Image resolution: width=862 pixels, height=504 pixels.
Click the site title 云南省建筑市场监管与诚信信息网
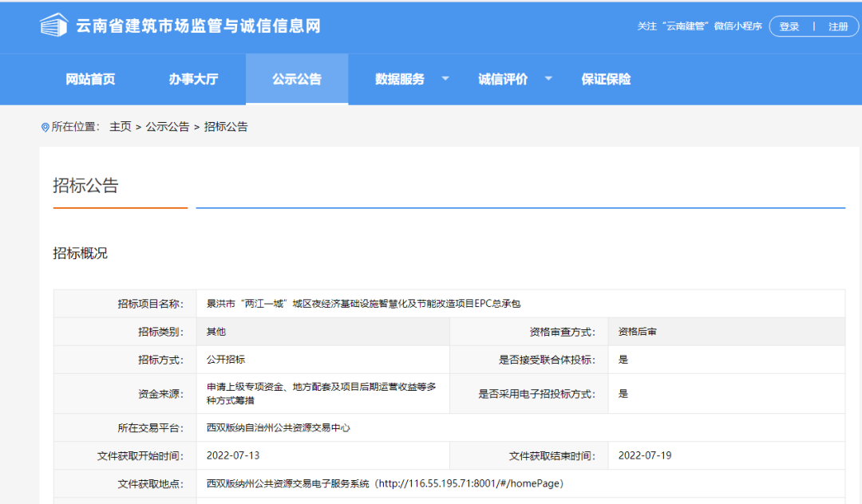pyautogui.click(x=198, y=26)
